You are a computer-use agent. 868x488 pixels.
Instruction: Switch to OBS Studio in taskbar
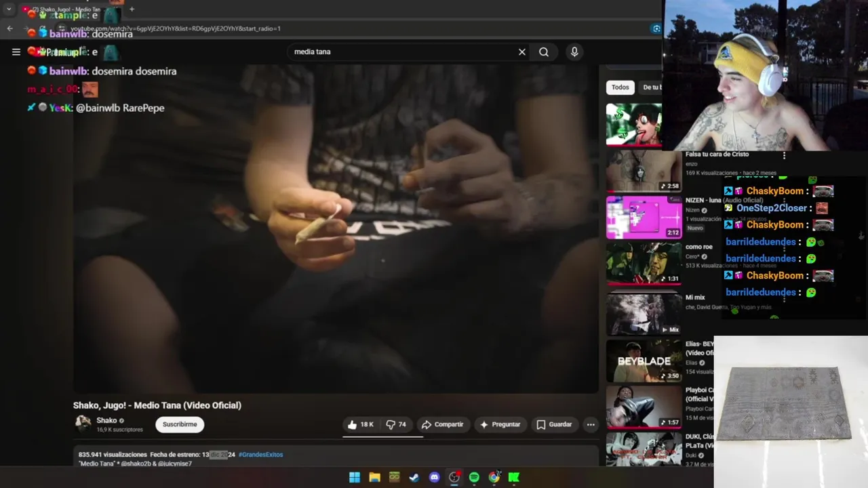tap(454, 477)
